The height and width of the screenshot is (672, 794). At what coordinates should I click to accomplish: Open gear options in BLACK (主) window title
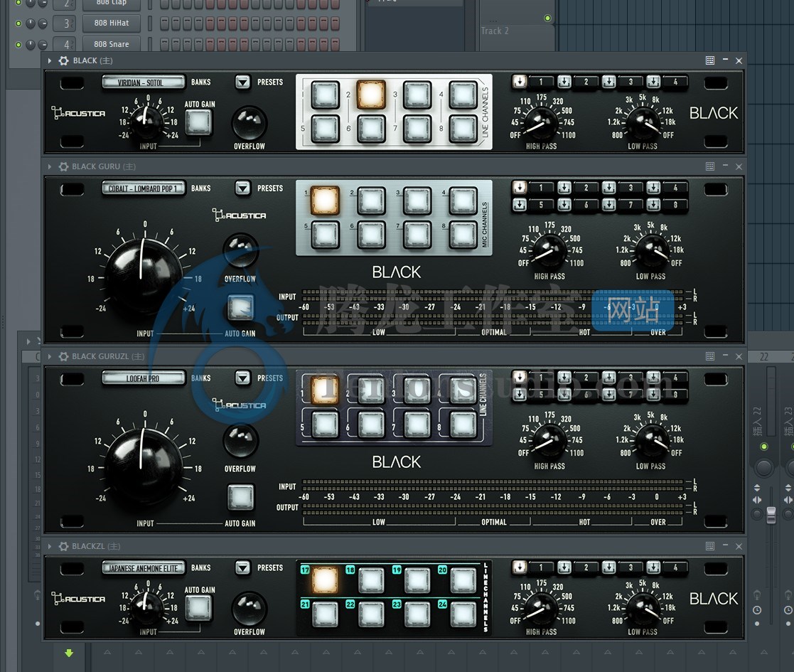coord(63,60)
